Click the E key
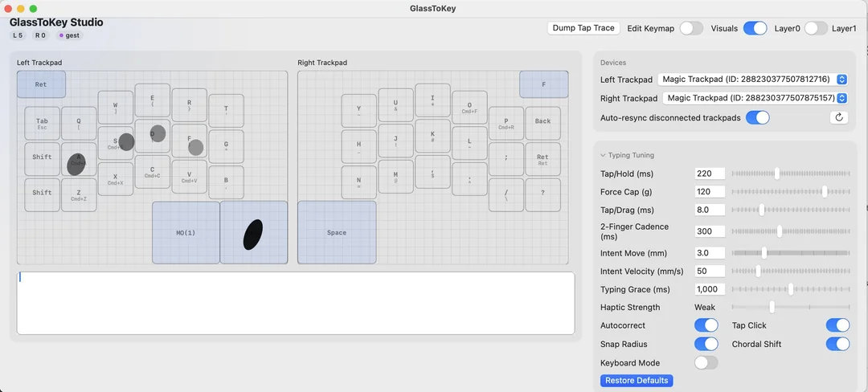Viewport: 868px width, 392px height. pos(152,100)
